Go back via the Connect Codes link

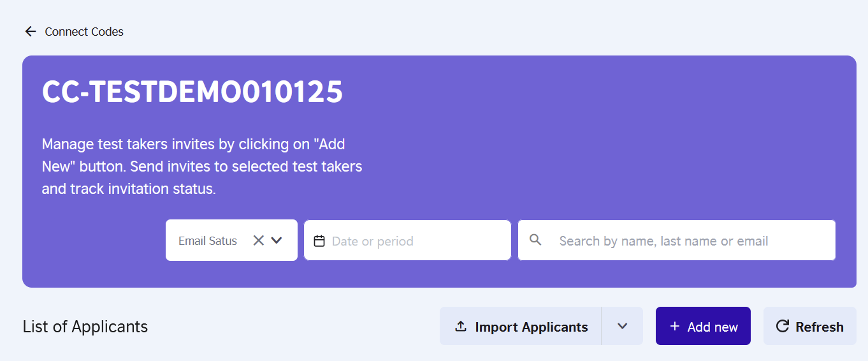[84, 31]
